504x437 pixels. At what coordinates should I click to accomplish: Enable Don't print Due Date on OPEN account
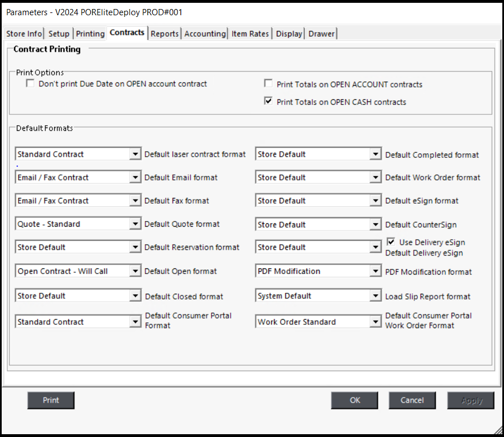tap(30, 84)
